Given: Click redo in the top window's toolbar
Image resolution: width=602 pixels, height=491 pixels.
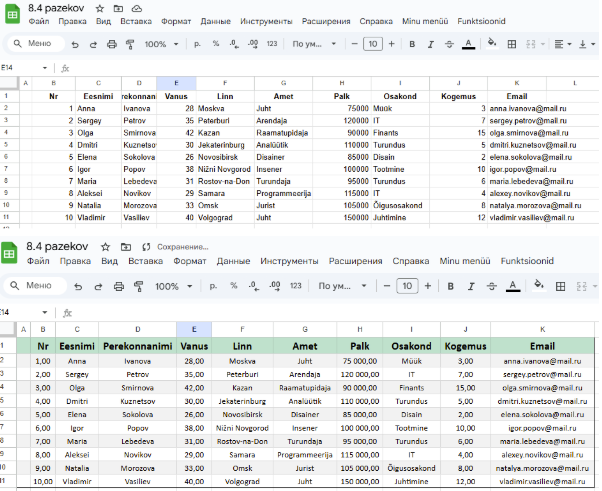Looking at the screenshot, I should [x=92, y=44].
